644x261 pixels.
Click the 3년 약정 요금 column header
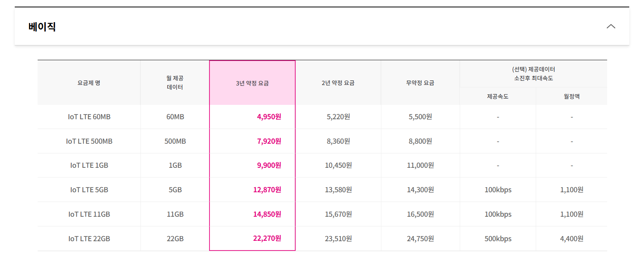point(252,83)
